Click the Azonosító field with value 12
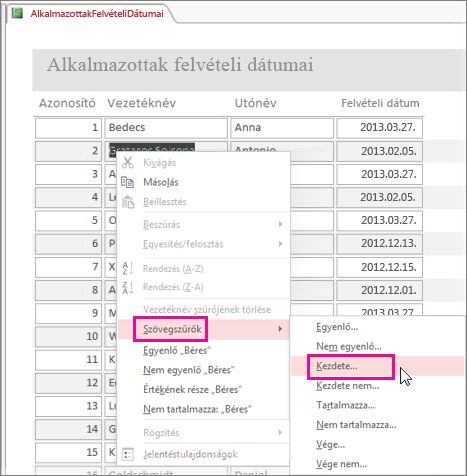Screen dimensions: 467x476 click(68, 383)
